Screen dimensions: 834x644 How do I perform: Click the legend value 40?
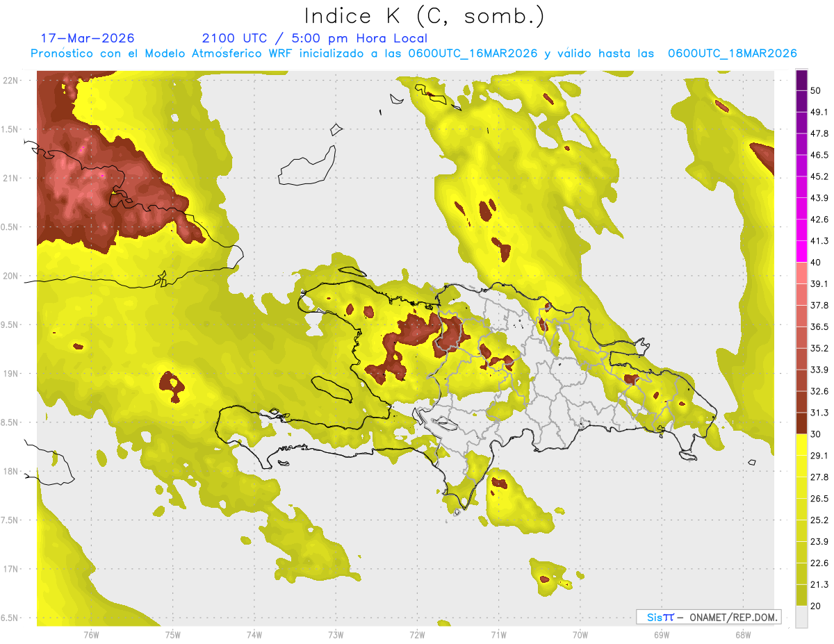tap(816, 263)
